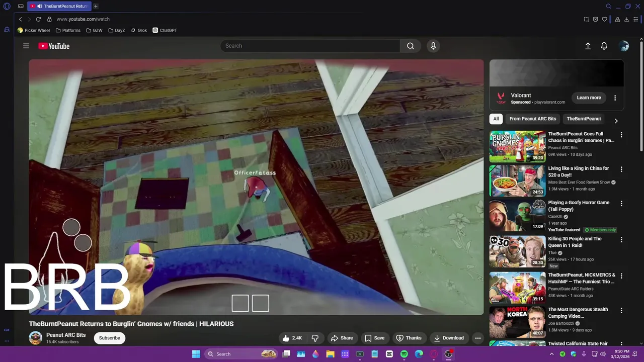Open the Windows Start menu
This screenshot has width=644, height=362.
196,354
